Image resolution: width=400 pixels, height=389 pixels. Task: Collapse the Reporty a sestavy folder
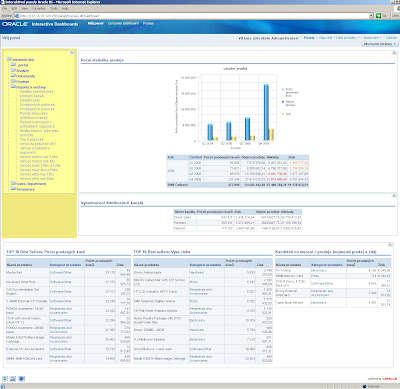click(13, 87)
